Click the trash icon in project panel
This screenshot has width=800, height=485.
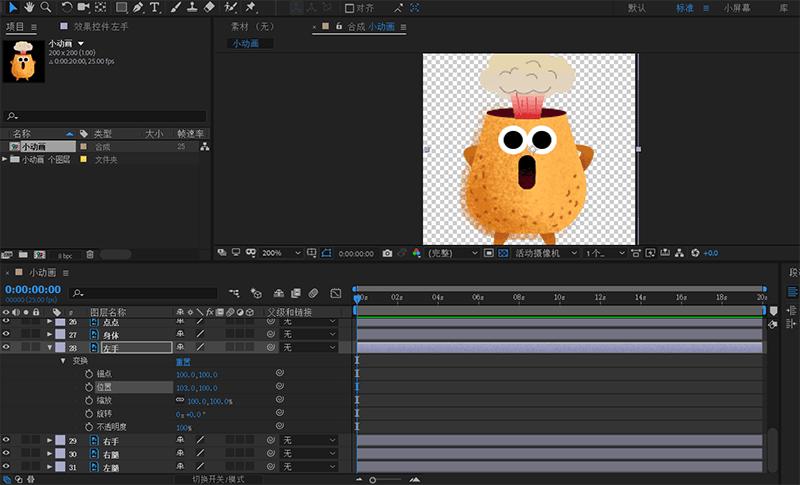point(90,254)
